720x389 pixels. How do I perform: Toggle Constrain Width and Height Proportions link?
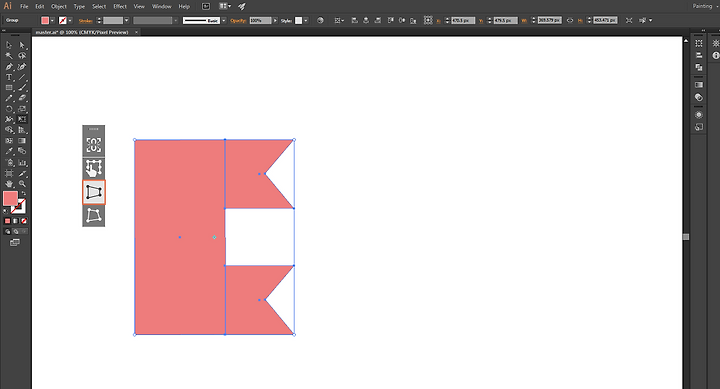pyautogui.click(x=570, y=20)
